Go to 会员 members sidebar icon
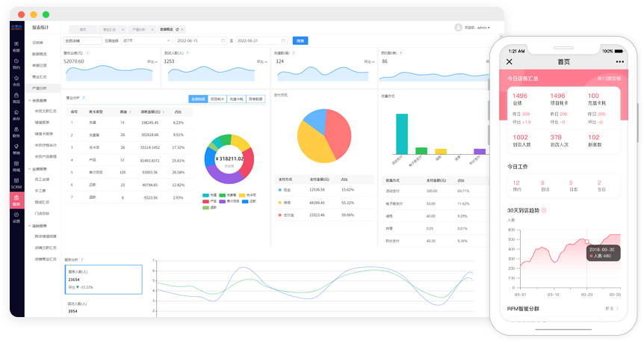 click(x=16, y=82)
